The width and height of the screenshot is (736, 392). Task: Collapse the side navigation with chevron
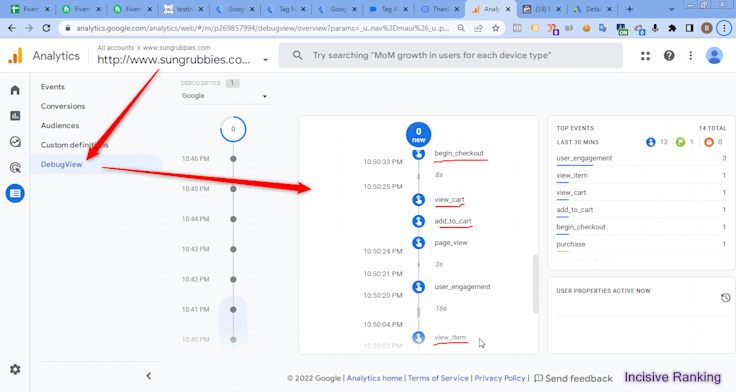149,376
